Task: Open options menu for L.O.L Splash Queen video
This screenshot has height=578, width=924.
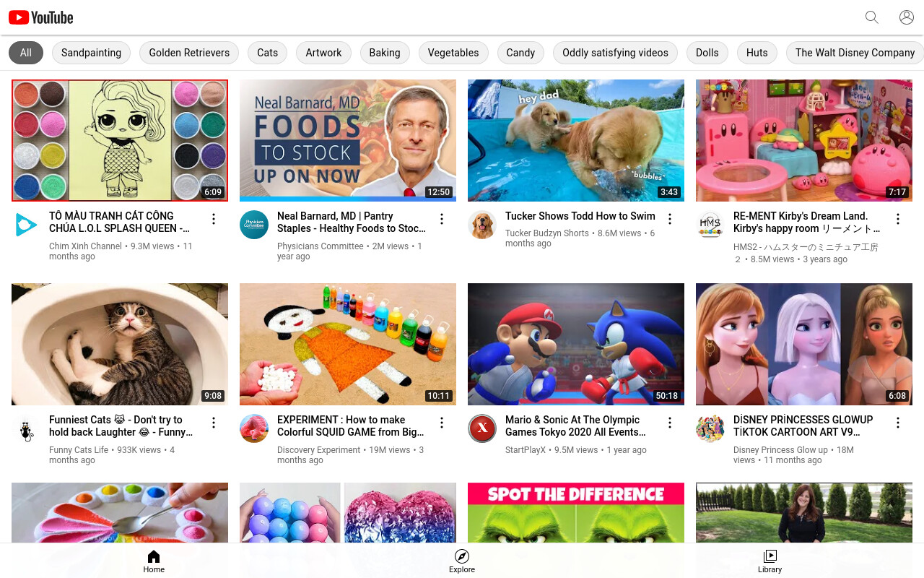Action: point(214,219)
